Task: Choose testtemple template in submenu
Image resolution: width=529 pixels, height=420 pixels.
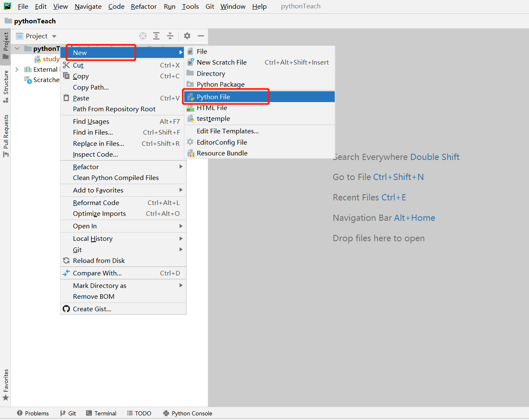Action: 259,118
